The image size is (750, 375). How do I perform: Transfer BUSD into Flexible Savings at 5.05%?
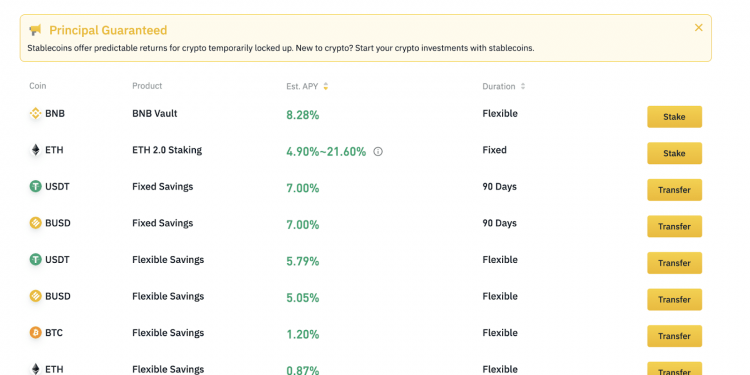(674, 299)
